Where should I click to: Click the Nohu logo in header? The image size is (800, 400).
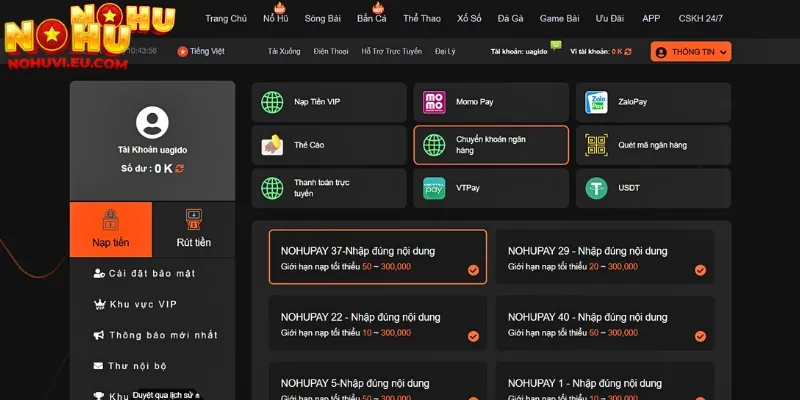[89, 37]
